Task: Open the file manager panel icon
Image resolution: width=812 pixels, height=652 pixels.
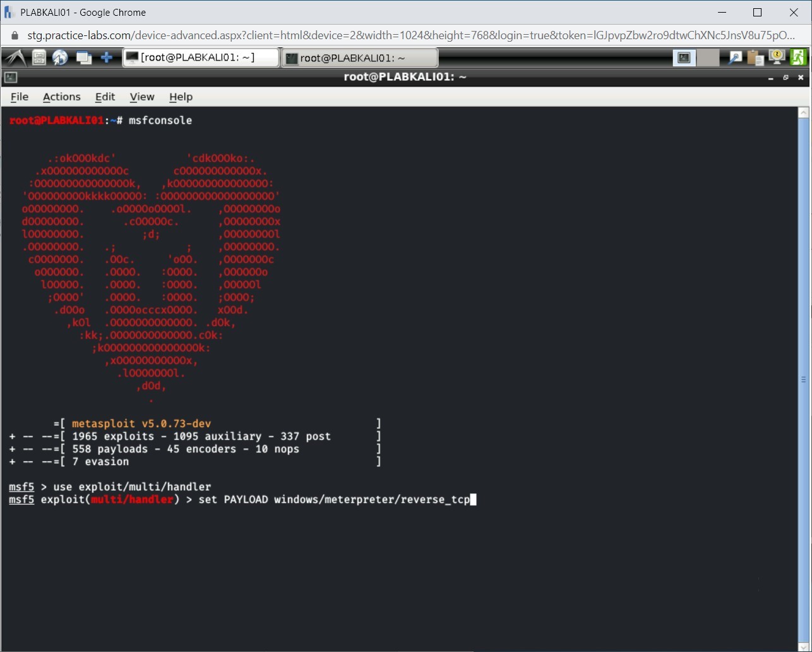Action: (x=39, y=58)
